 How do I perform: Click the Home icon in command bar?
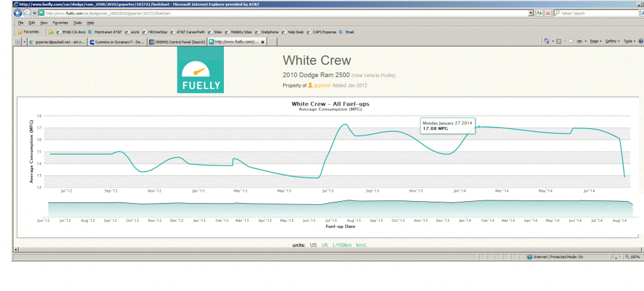(547, 41)
